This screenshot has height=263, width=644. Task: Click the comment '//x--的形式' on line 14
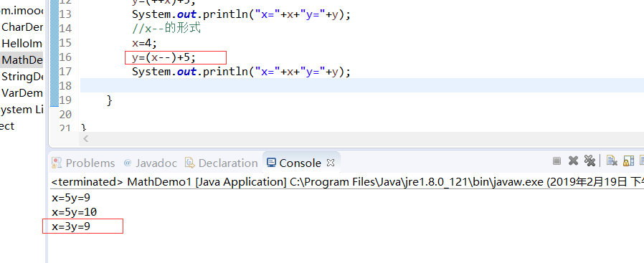pos(166,29)
